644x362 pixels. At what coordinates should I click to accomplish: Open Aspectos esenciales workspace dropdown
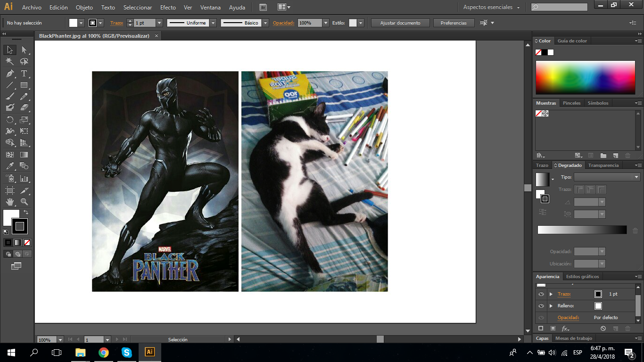point(492,8)
